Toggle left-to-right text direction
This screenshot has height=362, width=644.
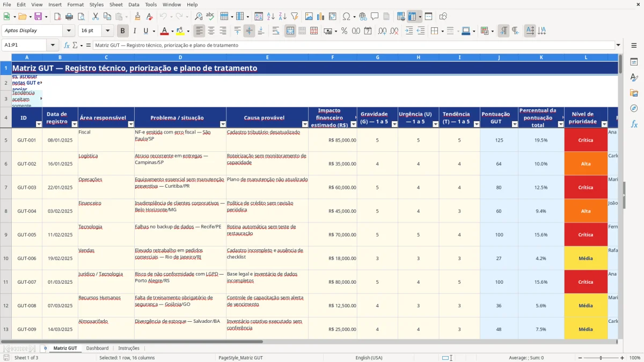503,31
